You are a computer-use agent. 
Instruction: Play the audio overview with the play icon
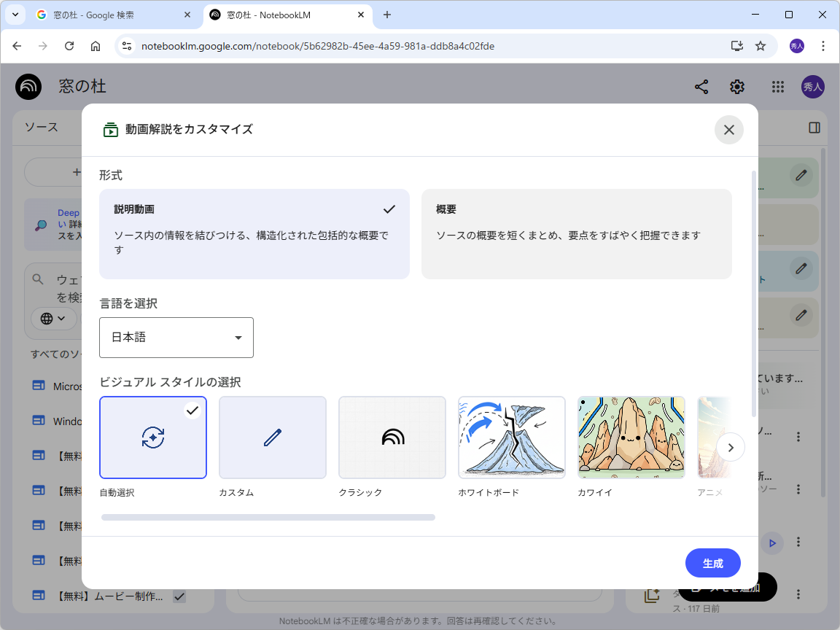(x=771, y=542)
